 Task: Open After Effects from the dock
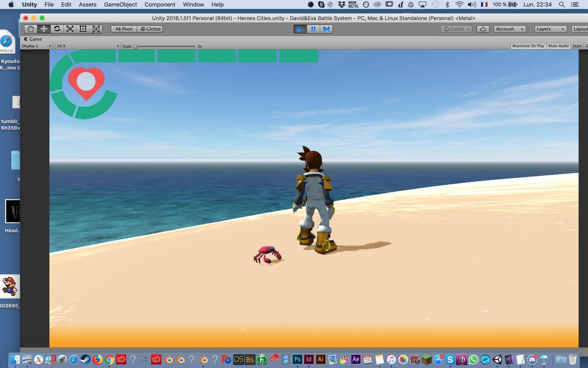pyautogui.click(x=356, y=359)
